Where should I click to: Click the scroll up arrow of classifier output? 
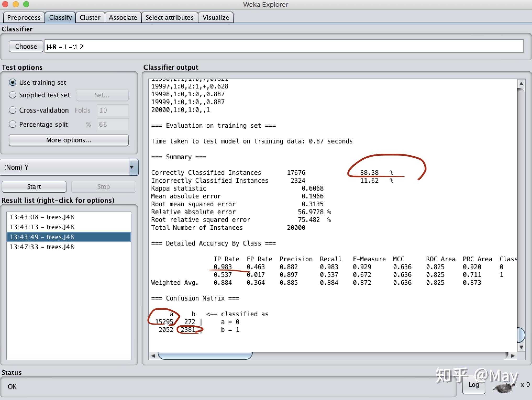point(521,84)
